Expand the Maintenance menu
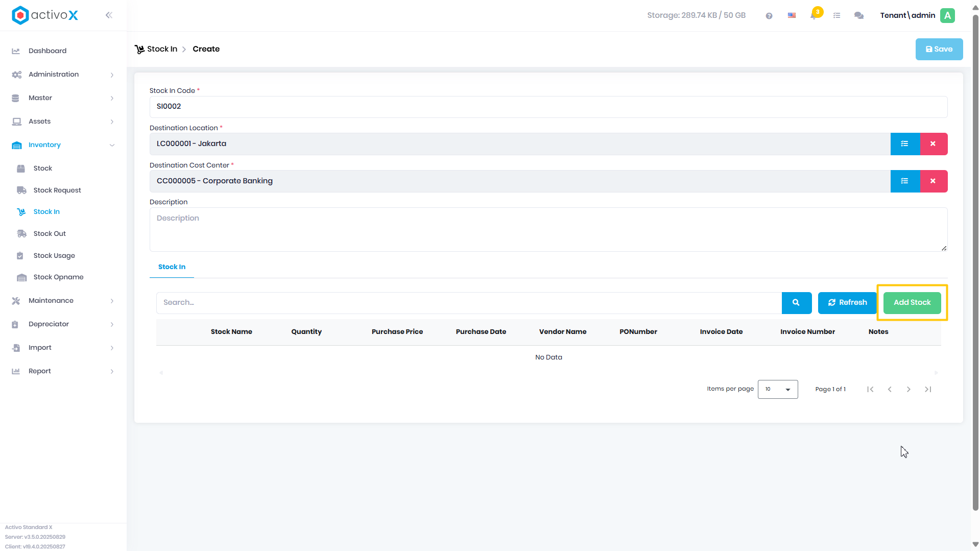 63,301
